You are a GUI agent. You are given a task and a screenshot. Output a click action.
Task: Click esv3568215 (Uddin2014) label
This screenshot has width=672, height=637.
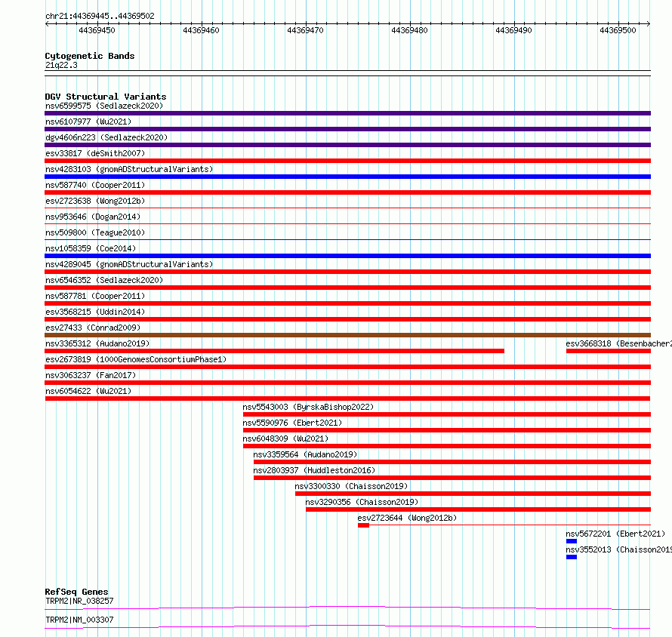(95, 312)
